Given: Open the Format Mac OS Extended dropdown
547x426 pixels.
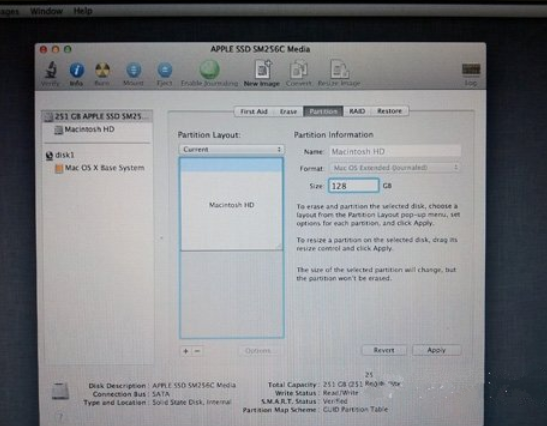Looking at the screenshot, I should (395, 168).
